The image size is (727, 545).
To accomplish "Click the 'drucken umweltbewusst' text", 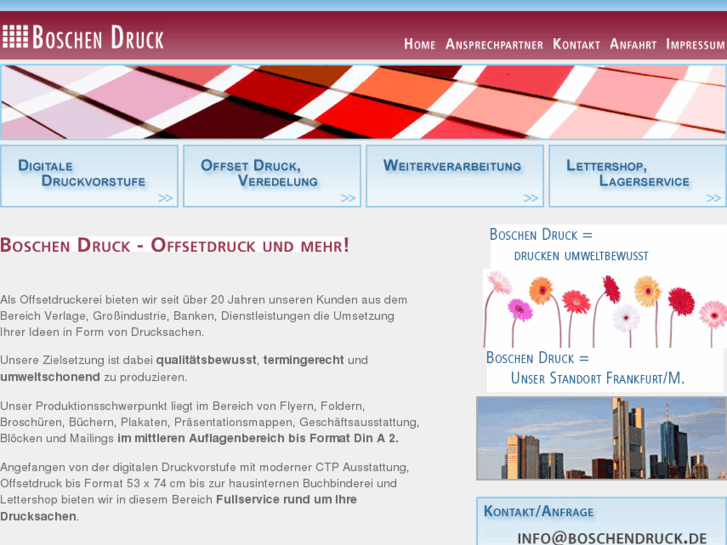I will click(581, 256).
